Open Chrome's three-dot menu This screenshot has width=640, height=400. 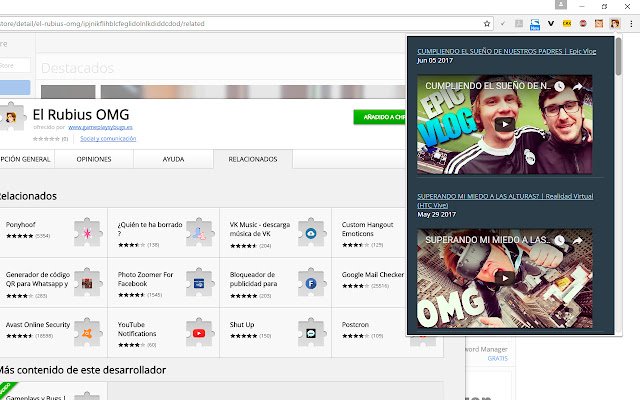pos(631,24)
